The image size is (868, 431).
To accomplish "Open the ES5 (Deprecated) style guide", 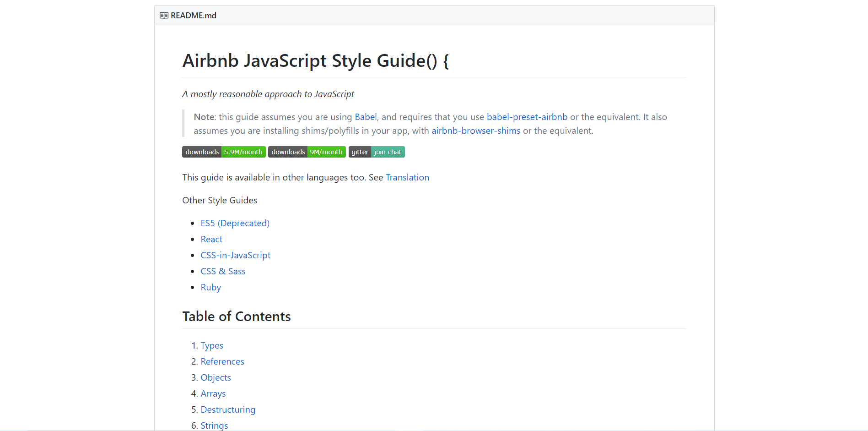I will (235, 224).
